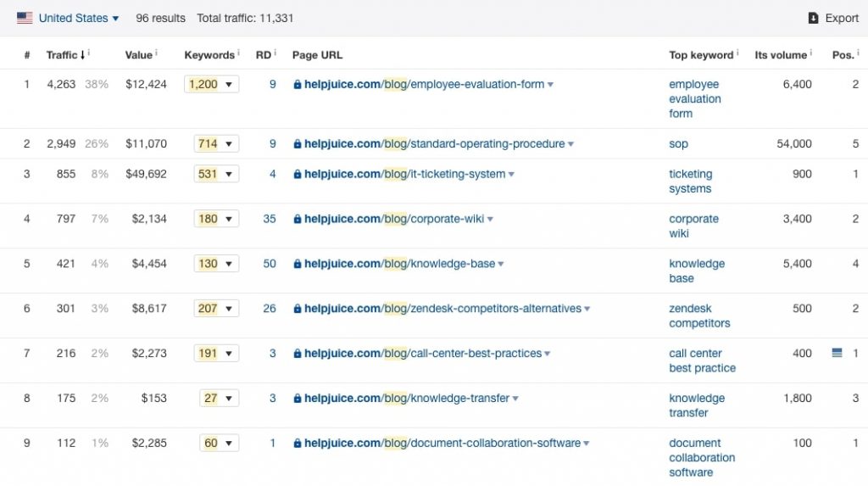Expand caret after standard-operating-procedure URL
868x486 pixels.
click(570, 144)
